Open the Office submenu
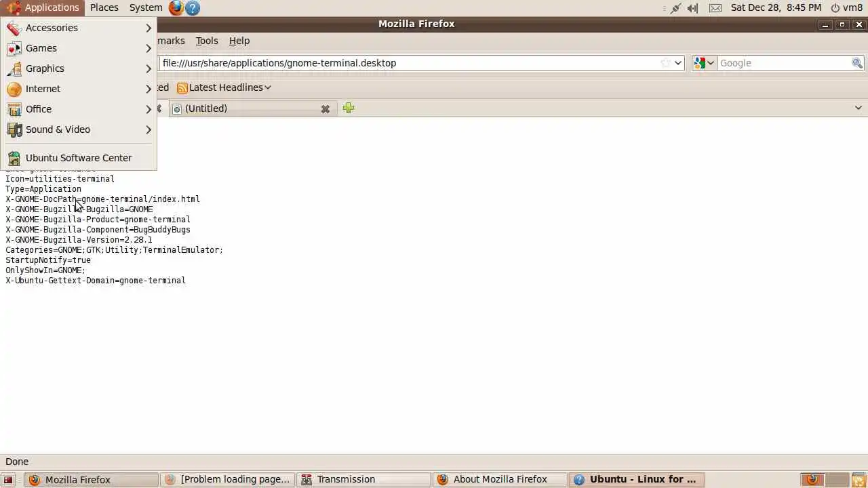Image resolution: width=868 pixels, height=488 pixels. click(79, 109)
